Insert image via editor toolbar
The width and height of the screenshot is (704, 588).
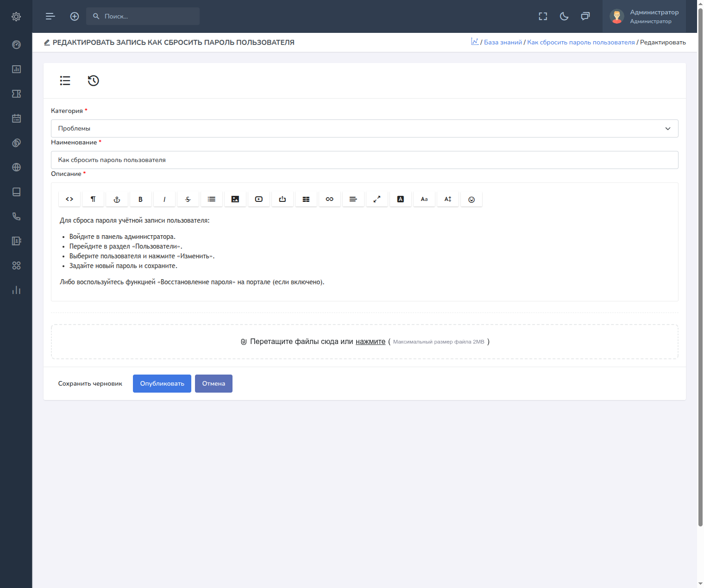pos(235,199)
